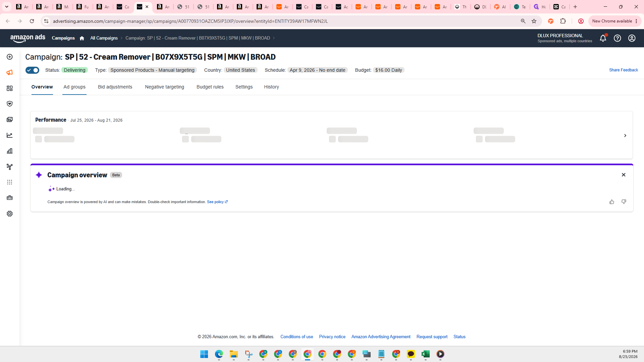Open the briefcase icon in the sidebar
Image resolution: width=644 pixels, height=362 pixels.
[x=10, y=198]
